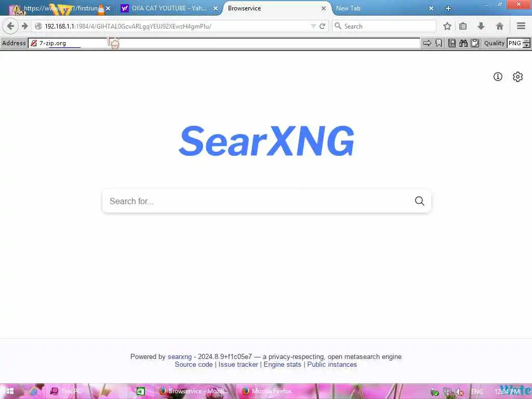Click the Browservice bookmark ribbon icon
Viewport: 532px width, 399px height.
click(x=438, y=43)
